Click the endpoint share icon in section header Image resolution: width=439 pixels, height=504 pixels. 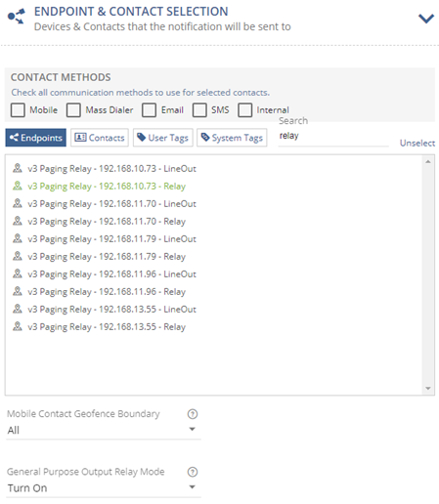17,17
